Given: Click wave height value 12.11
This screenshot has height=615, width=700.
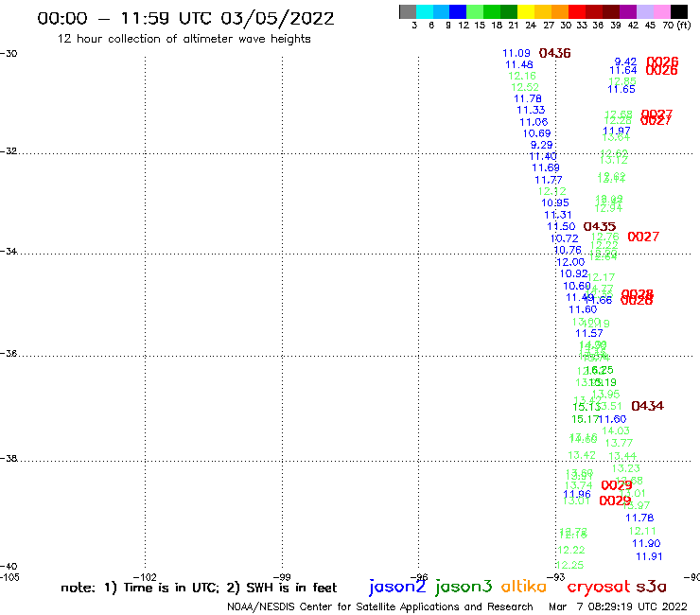Looking at the screenshot, I should point(642,531).
